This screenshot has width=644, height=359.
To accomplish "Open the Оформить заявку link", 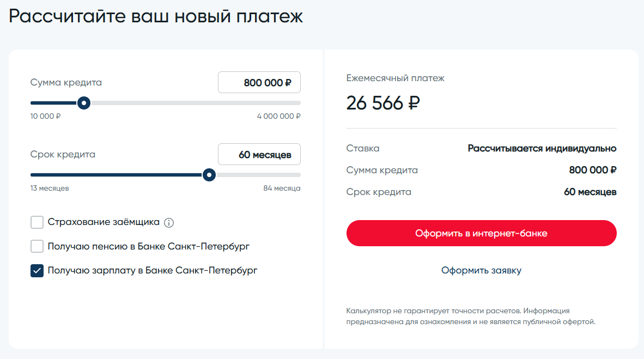I will [481, 270].
